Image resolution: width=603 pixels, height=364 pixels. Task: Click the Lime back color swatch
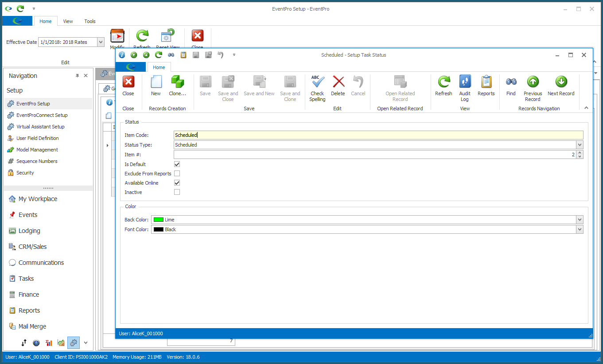click(x=158, y=220)
